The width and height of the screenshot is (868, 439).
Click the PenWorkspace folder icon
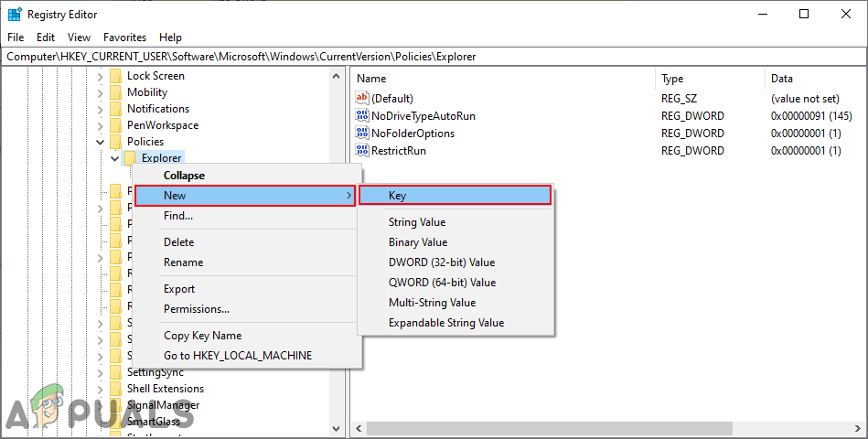[x=116, y=125]
